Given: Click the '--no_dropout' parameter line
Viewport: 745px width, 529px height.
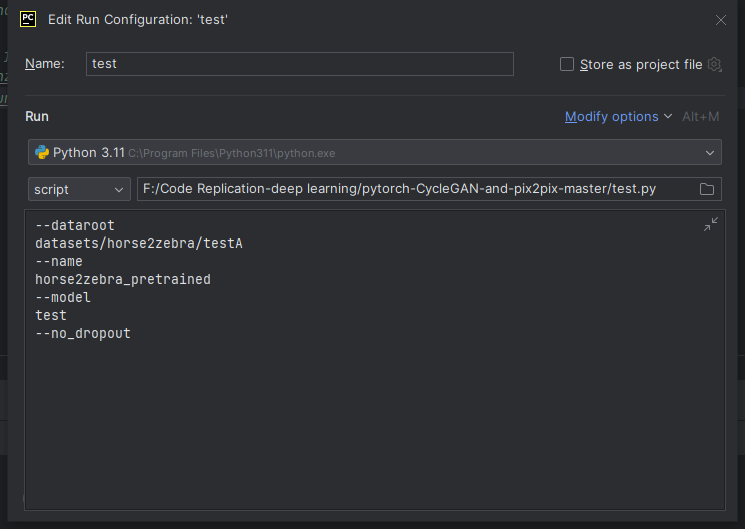Looking at the screenshot, I should [x=83, y=334].
